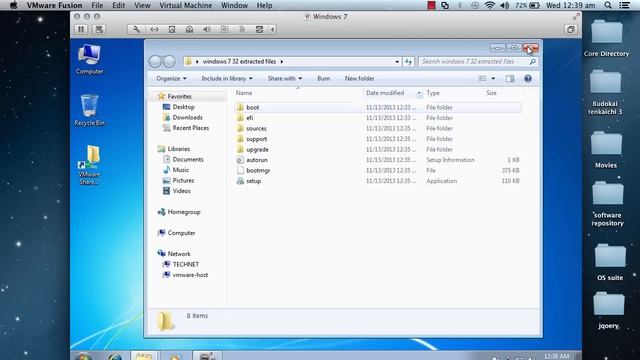Sort by the Type column header
The image size is (640, 360).
click(x=433, y=93)
